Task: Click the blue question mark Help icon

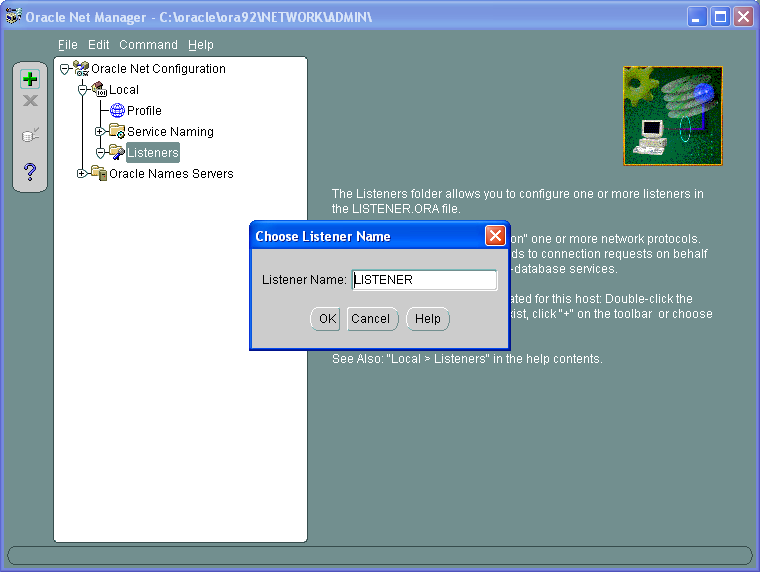Action: click(x=30, y=172)
